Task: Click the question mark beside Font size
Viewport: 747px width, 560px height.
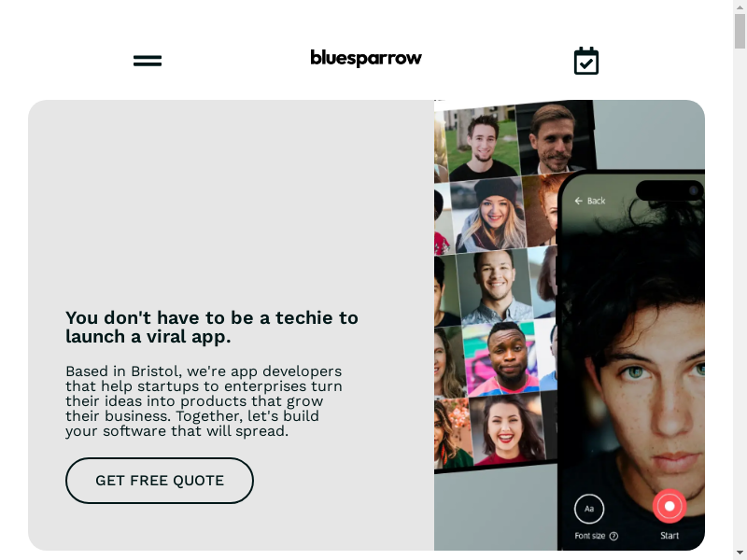Action: click(613, 536)
